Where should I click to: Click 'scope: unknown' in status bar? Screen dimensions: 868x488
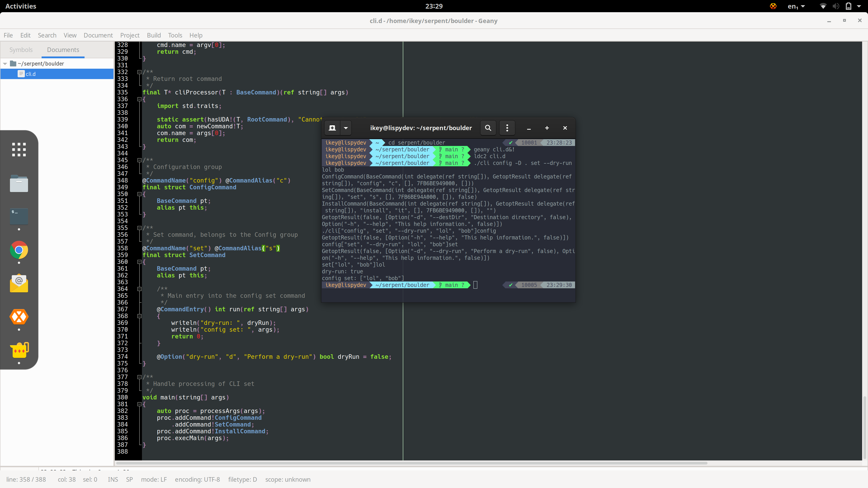point(288,480)
